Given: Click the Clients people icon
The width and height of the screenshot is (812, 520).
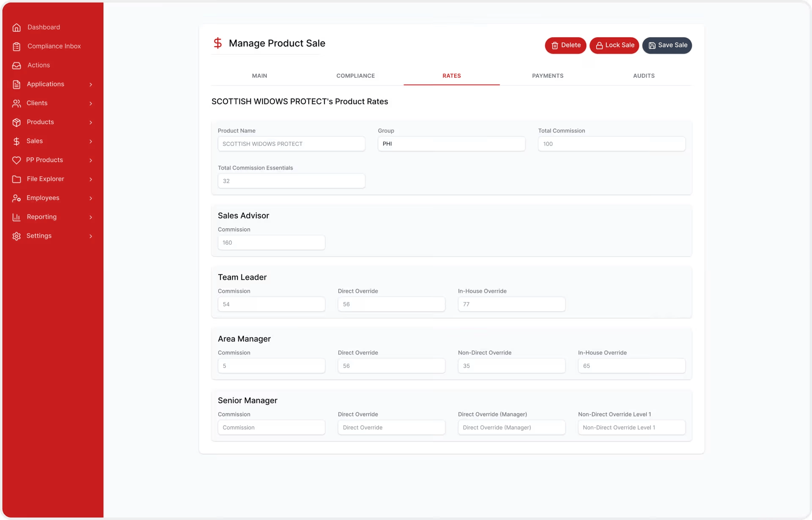Looking at the screenshot, I should click(16, 104).
